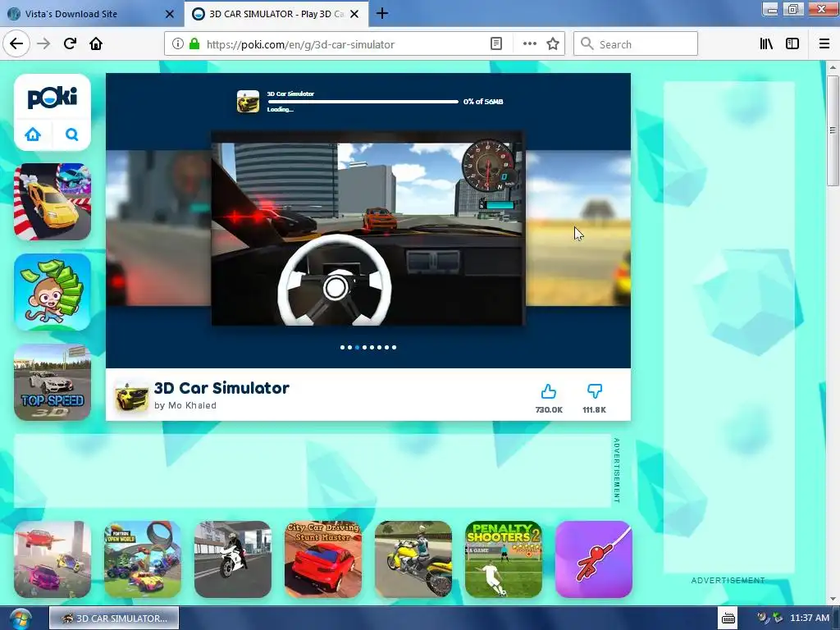Dislike the game with thumbs down
The image size is (840, 630).
tap(595, 391)
